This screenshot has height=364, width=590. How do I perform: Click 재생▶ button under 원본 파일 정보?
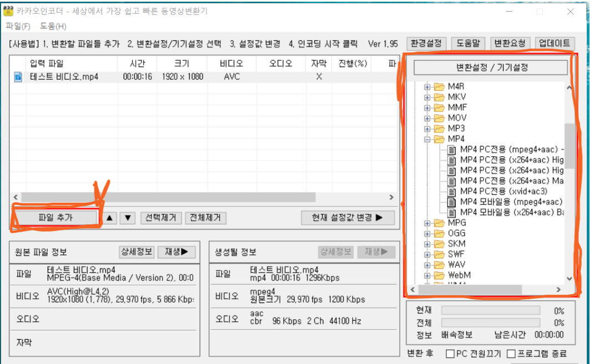[x=176, y=252]
